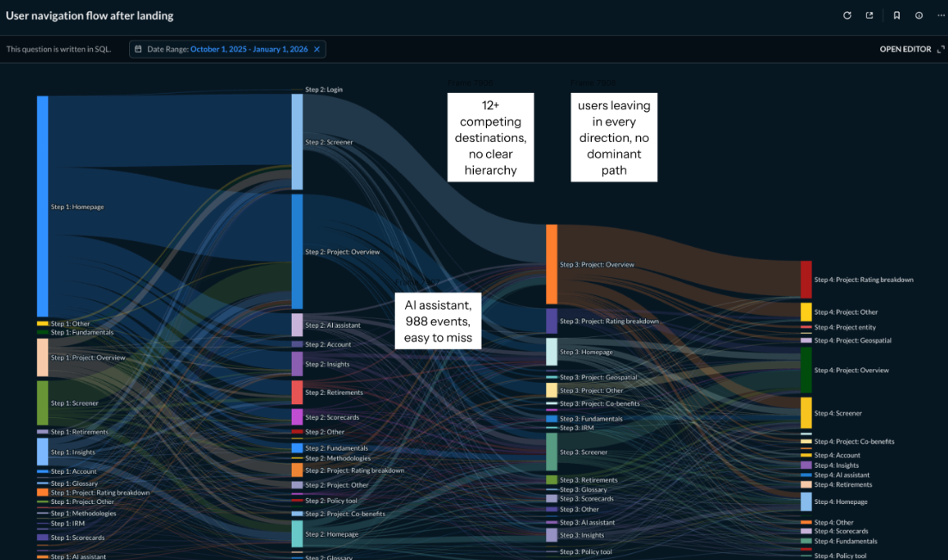Viewport: 948px width, 560px height.
Task: Click the title User navigation flow after landing
Action: click(89, 15)
